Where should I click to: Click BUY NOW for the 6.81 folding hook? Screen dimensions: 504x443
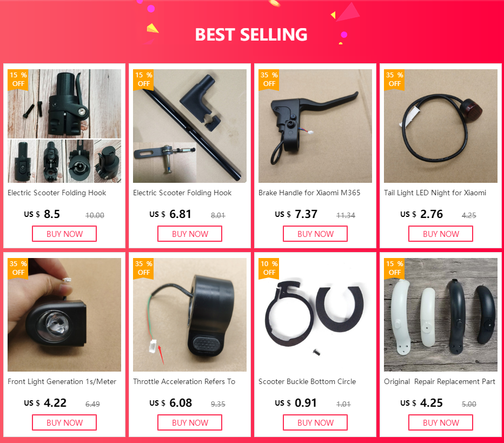point(190,234)
